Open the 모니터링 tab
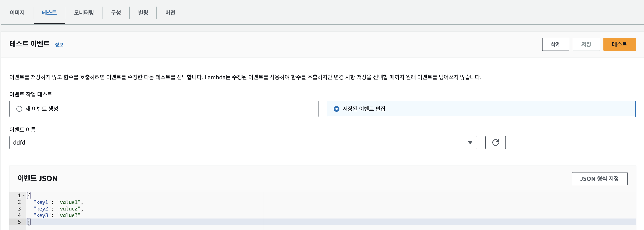 click(x=84, y=13)
